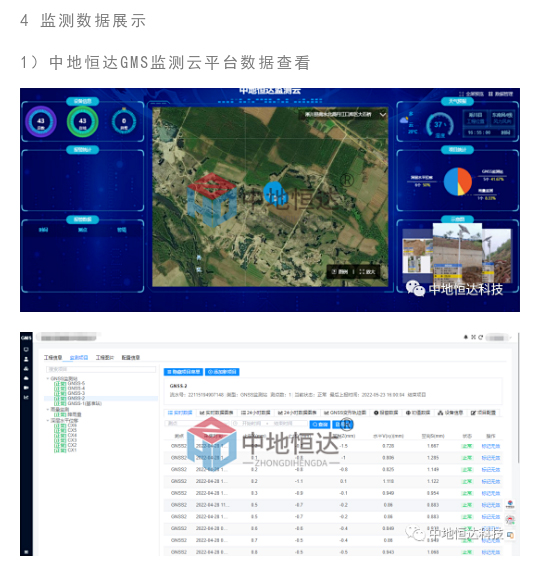Select CX1 in the device tree

tap(66, 450)
